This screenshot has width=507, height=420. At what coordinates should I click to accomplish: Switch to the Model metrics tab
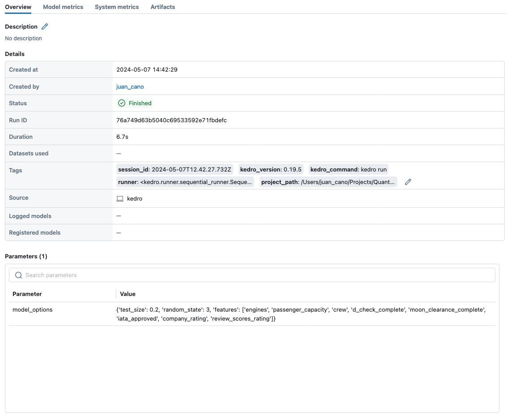coord(63,7)
